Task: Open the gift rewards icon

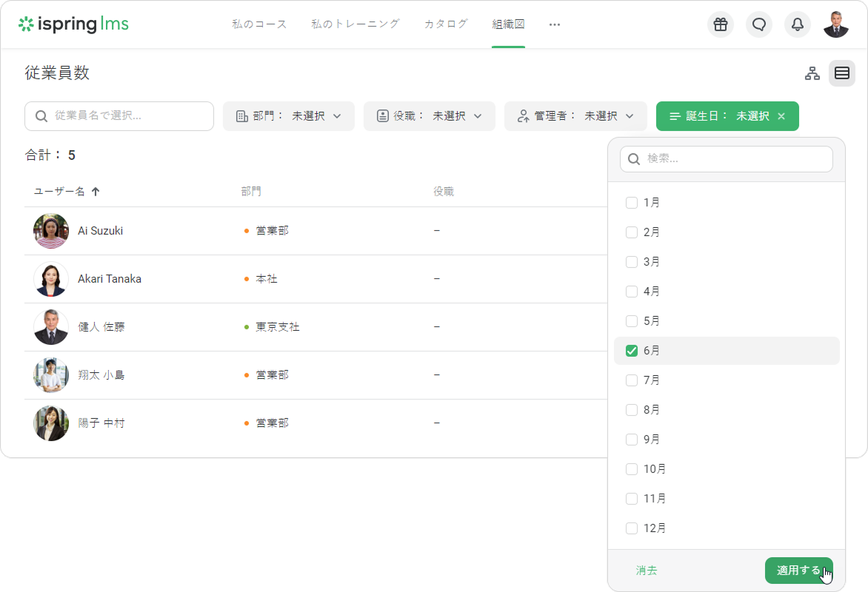Action: (721, 24)
